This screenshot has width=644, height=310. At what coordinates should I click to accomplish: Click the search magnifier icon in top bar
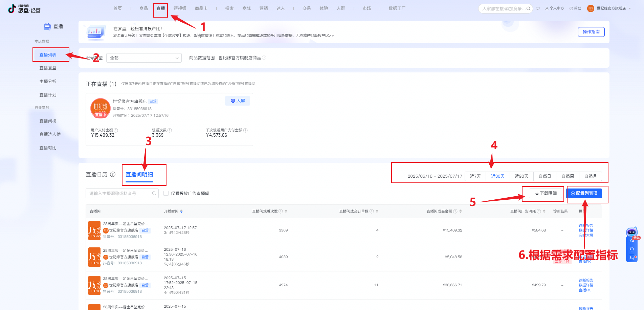coord(528,9)
